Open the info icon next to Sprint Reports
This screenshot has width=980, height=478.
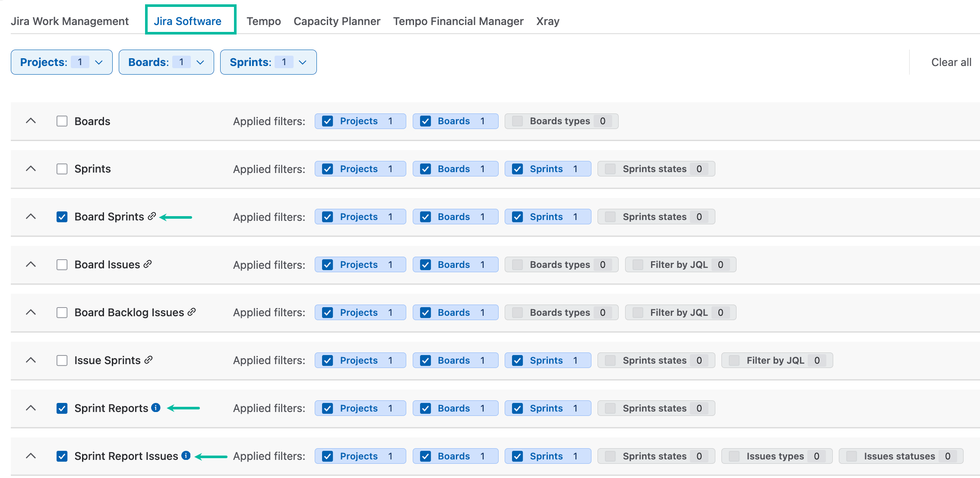pyautogui.click(x=156, y=408)
